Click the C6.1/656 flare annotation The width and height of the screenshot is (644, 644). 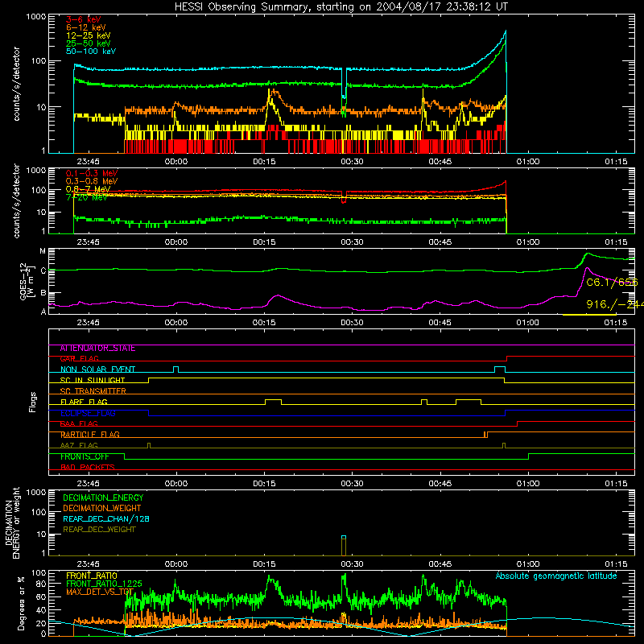(612, 283)
